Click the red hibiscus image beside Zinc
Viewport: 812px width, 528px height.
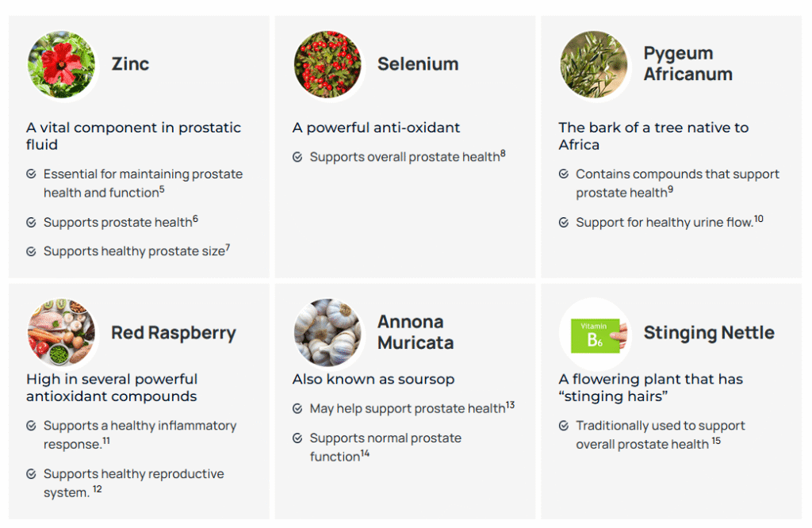(61, 64)
